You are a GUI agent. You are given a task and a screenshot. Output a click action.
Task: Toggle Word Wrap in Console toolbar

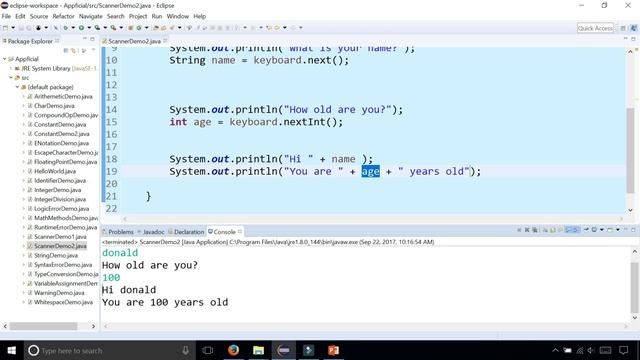tap(559, 230)
